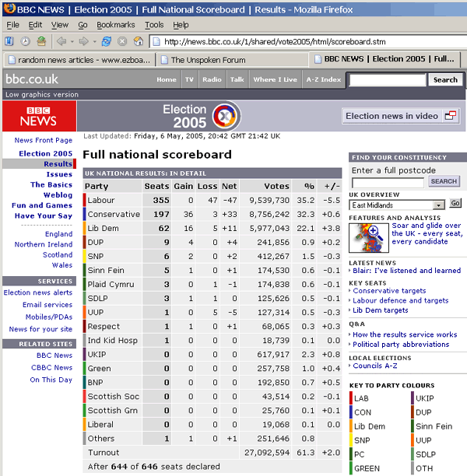Open The Basics sidebar link
The image size is (467, 476).
(x=51, y=184)
